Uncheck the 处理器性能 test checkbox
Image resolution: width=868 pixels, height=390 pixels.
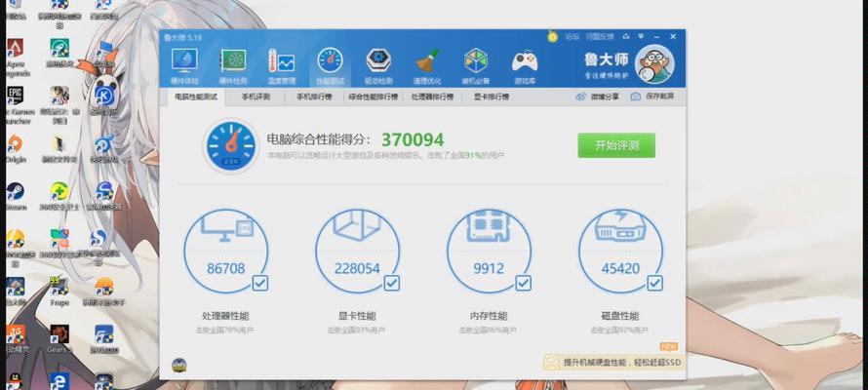260,283
